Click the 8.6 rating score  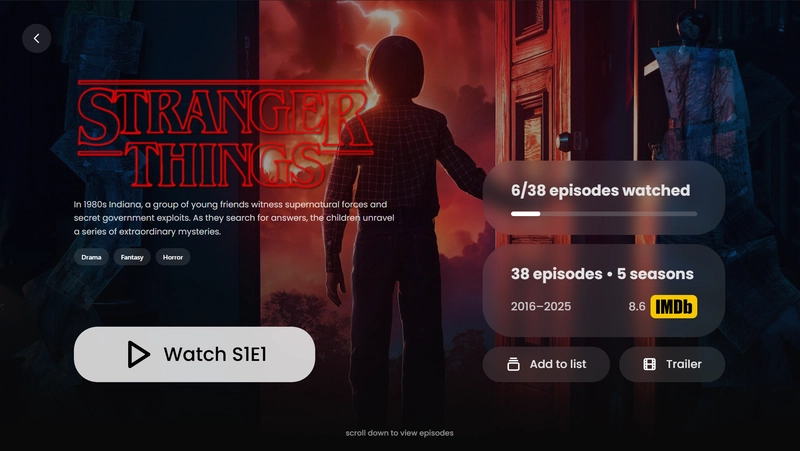tap(637, 307)
